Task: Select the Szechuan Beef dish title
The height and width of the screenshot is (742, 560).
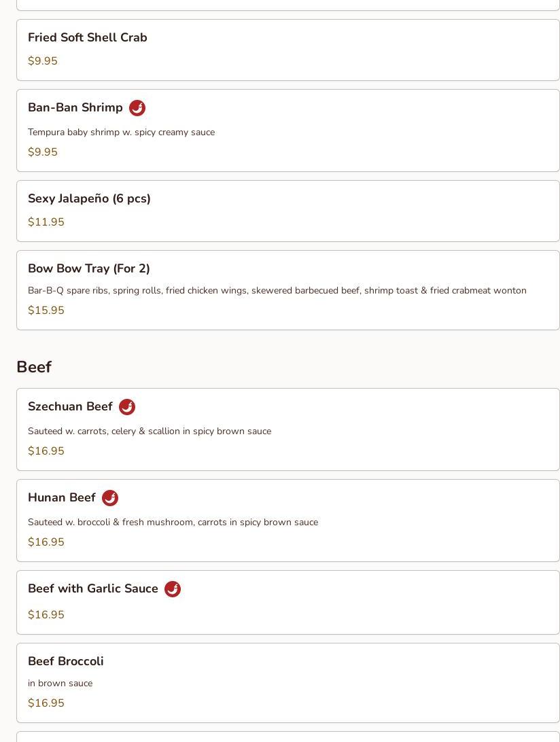Action: [70, 407]
